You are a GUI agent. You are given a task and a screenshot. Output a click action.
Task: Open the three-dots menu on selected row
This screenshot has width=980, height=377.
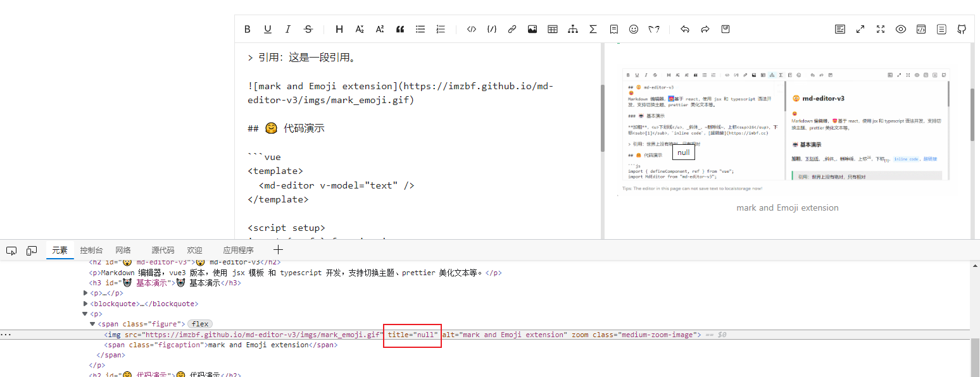pyautogui.click(x=6, y=335)
